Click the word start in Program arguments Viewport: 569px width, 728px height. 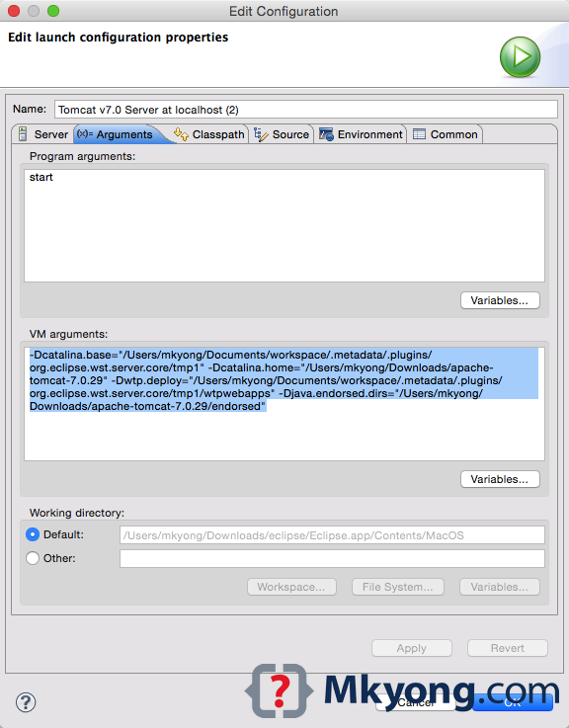tap(41, 177)
